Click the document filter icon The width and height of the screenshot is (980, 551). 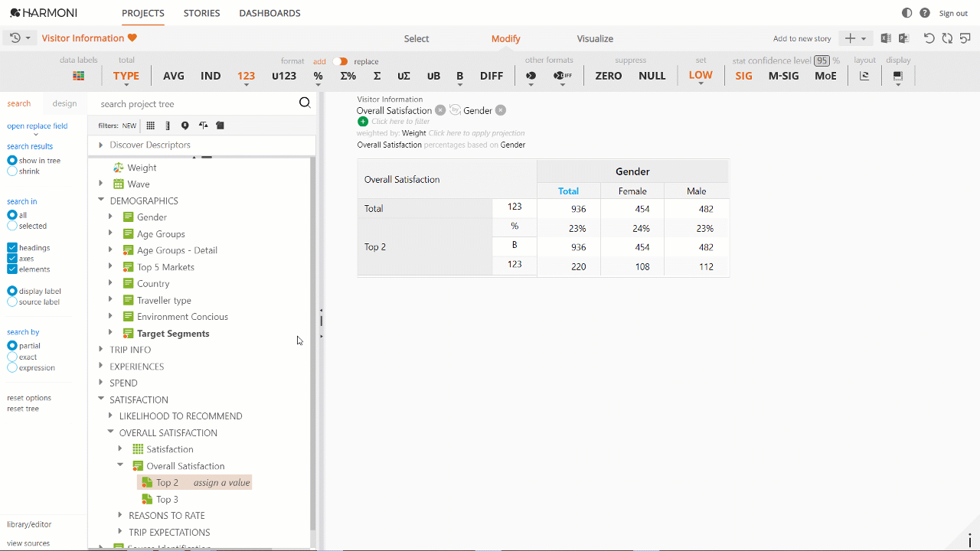click(220, 126)
